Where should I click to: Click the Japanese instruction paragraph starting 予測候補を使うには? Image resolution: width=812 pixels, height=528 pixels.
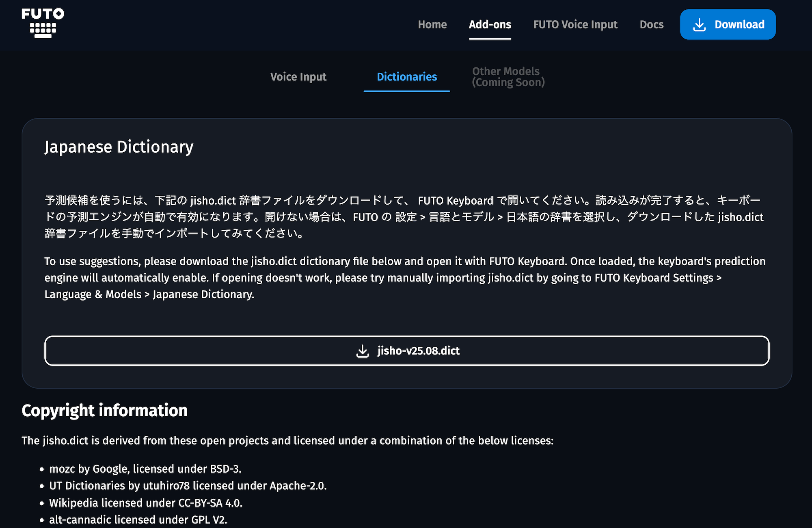click(x=404, y=217)
